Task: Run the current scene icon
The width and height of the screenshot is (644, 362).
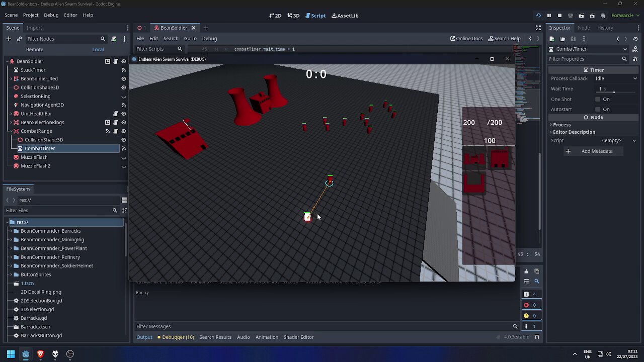Action: 581,16
